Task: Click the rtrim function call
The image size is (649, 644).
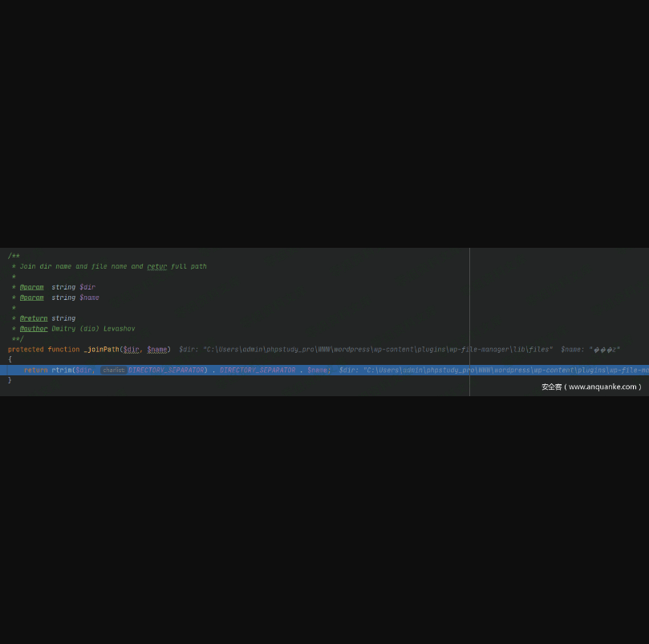Action: (61, 371)
